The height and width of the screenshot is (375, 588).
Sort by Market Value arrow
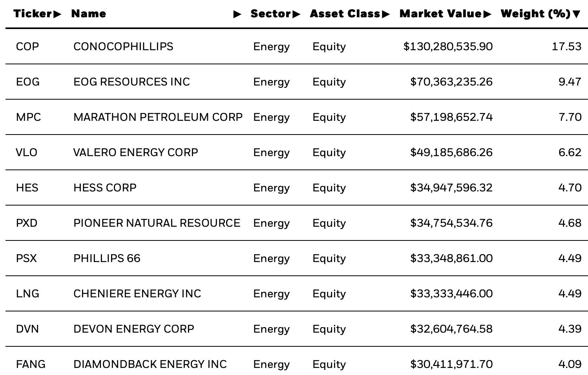tap(487, 14)
